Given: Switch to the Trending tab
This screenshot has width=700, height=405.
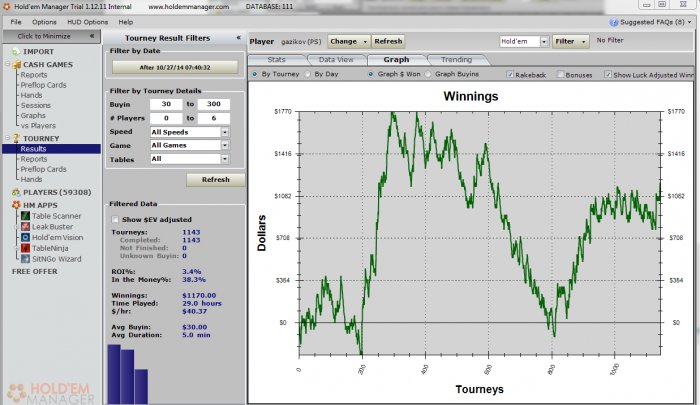Looking at the screenshot, I should click(x=456, y=59).
